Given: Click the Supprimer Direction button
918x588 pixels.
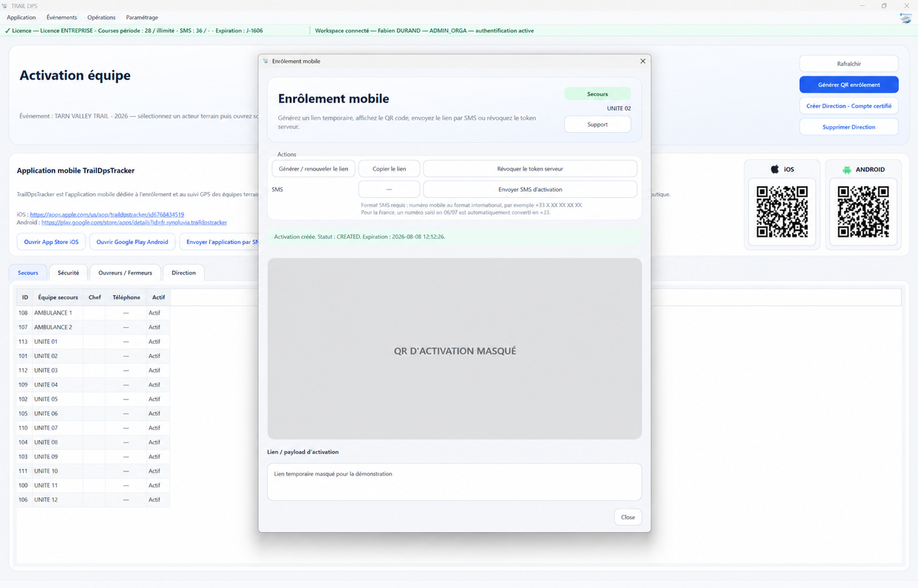Looking at the screenshot, I should click(x=849, y=127).
